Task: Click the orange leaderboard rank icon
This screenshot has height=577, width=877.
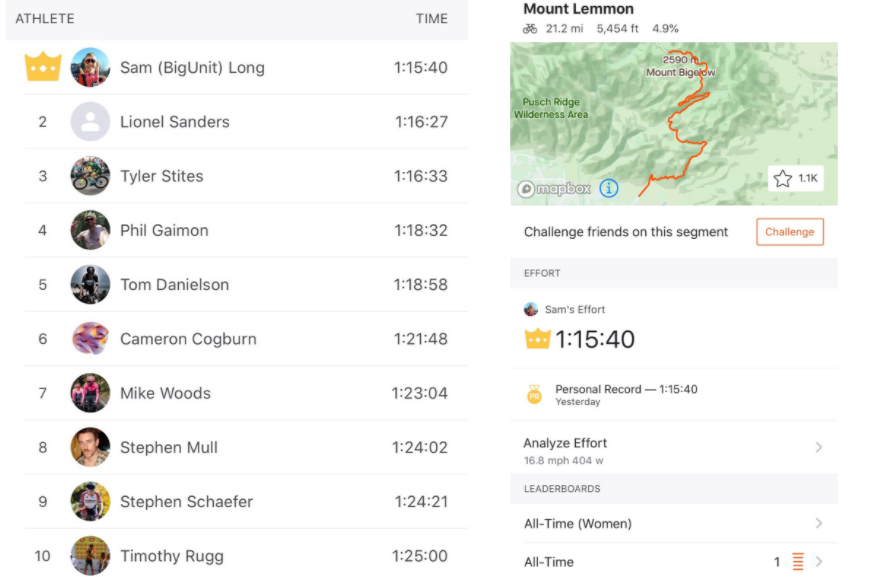Action: pyautogui.click(x=798, y=562)
